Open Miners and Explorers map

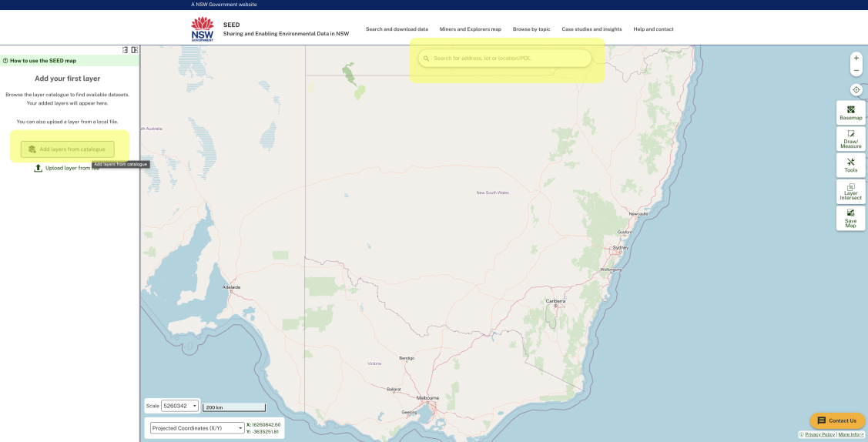pos(470,29)
